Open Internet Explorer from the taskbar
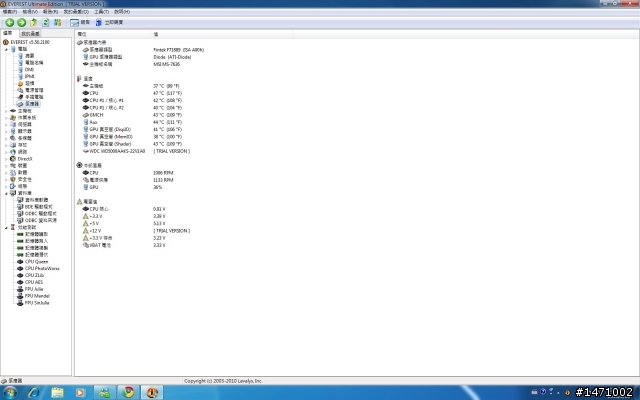 [x=34, y=393]
